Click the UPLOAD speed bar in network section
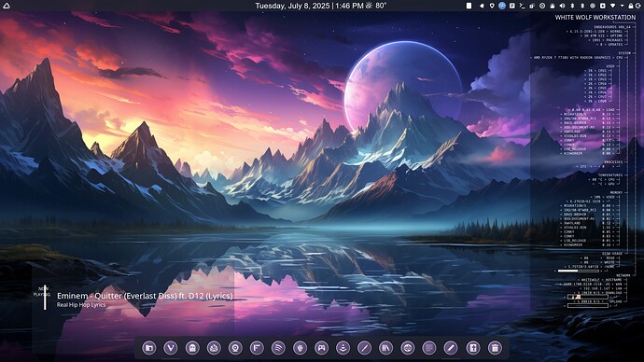Viewport: 644px width, 362px height. point(587,305)
